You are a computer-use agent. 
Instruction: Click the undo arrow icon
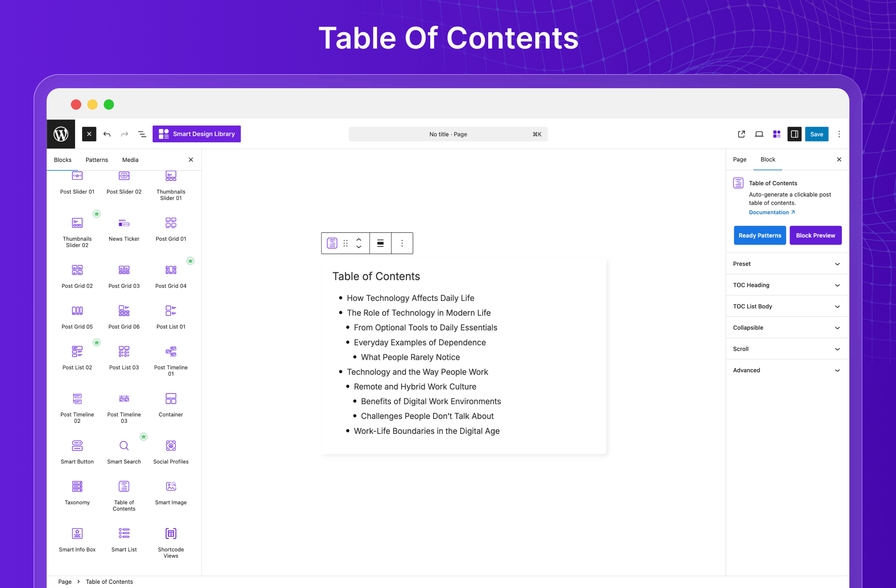pyautogui.click(x=107, y=134)
